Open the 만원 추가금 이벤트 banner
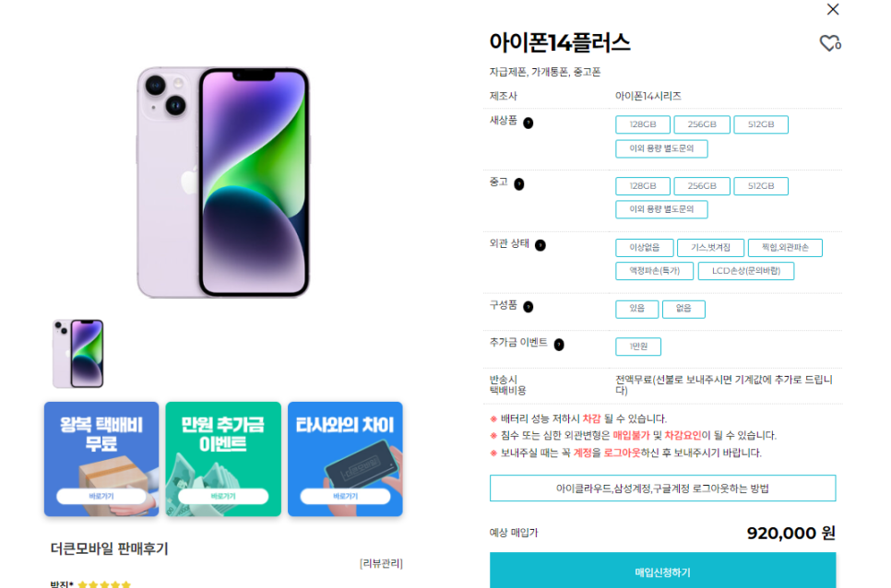The image size is (891, 588). [x=223, y=459]
